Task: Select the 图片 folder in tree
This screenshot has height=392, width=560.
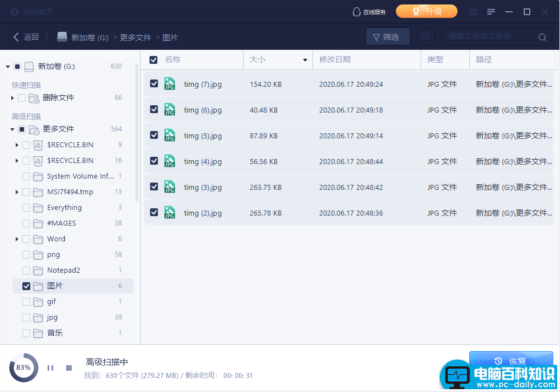Action: click(x=73, y=286)
